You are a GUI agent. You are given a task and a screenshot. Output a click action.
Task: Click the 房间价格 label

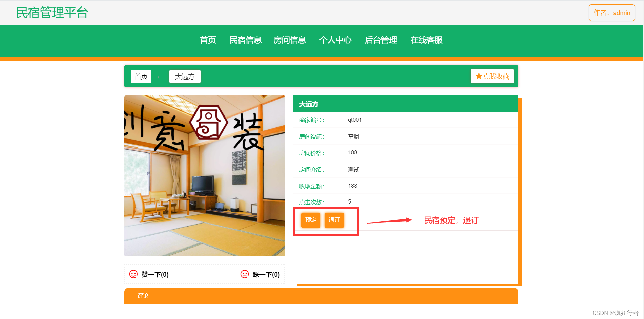pos(312,153)
